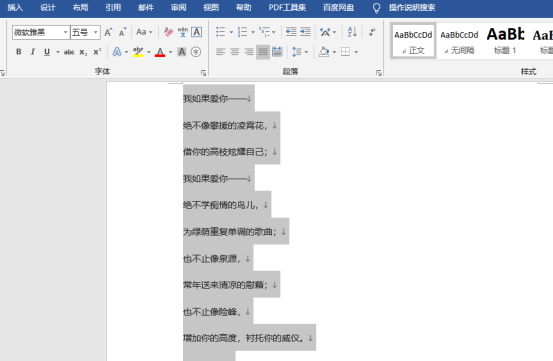Viewport: 553px width, 361px height.
Task: Toggle subscript formatting
Action: tap(83, 52)
